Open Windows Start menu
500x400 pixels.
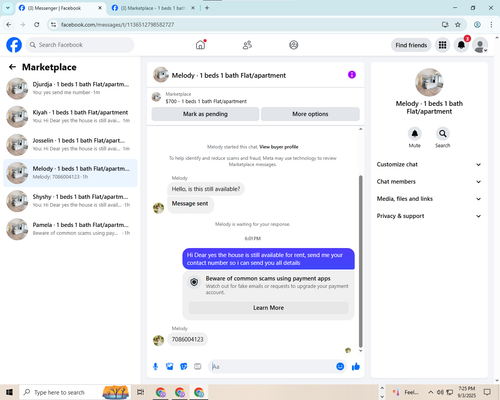(9, 392)
